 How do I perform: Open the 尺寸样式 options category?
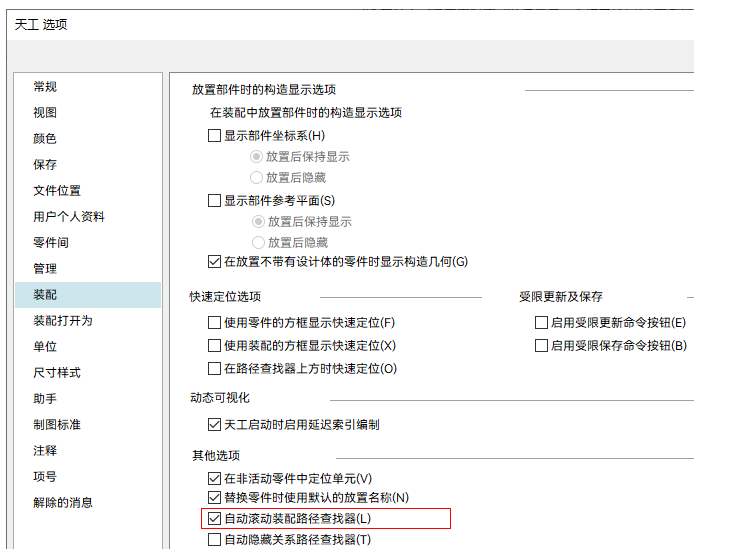click(x=57, y=373)
